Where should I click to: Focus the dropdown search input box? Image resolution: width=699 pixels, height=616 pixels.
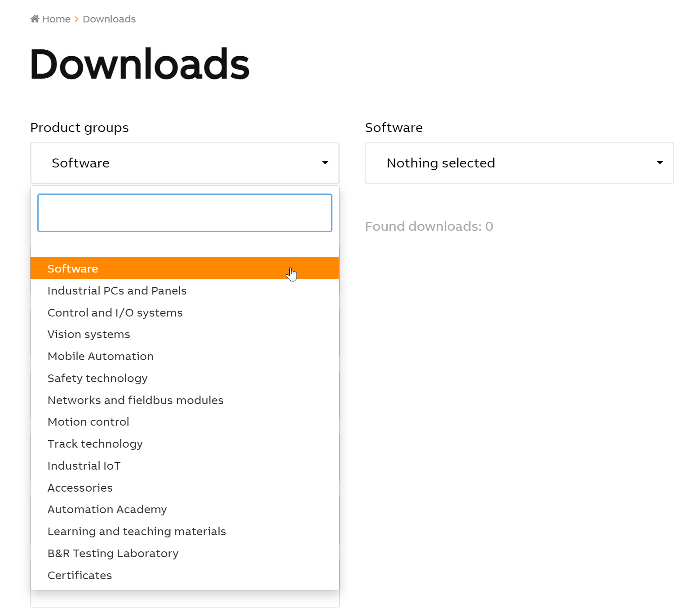185,213
